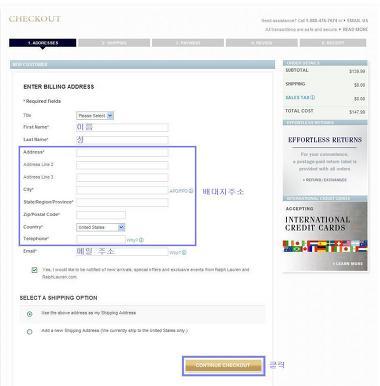Viewport: 380px width, 386px height.
Task: Click the APO/FPO info icon beside City
Action: [x=191, y=191]
